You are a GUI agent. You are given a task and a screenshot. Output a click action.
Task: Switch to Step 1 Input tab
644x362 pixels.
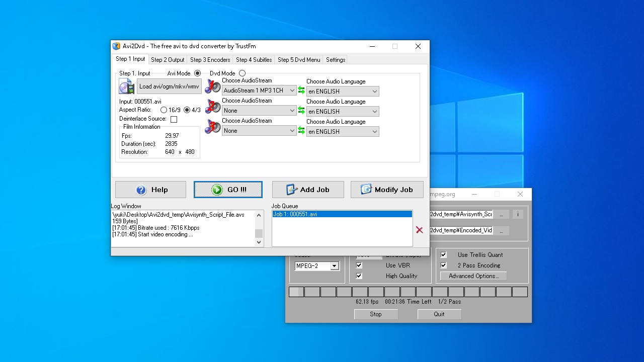pos(130,59)
